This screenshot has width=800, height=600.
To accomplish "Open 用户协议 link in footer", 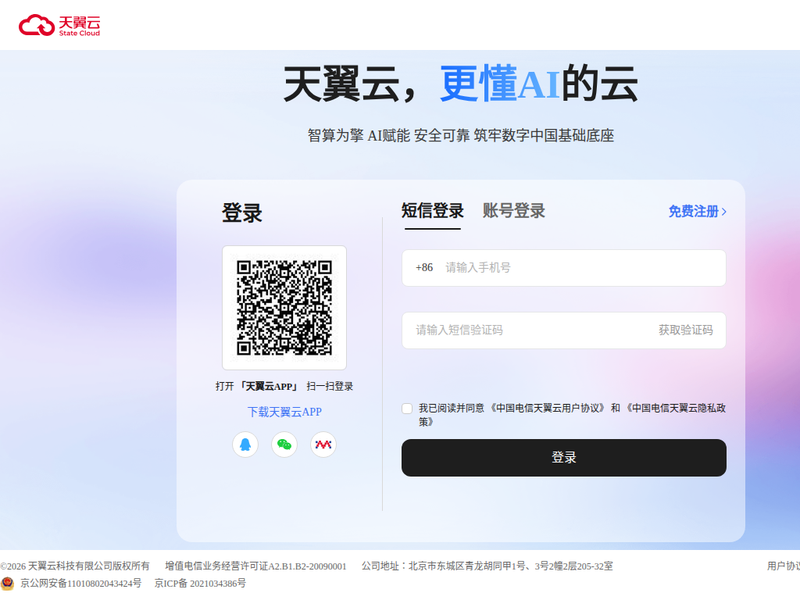I will (783, 566).
